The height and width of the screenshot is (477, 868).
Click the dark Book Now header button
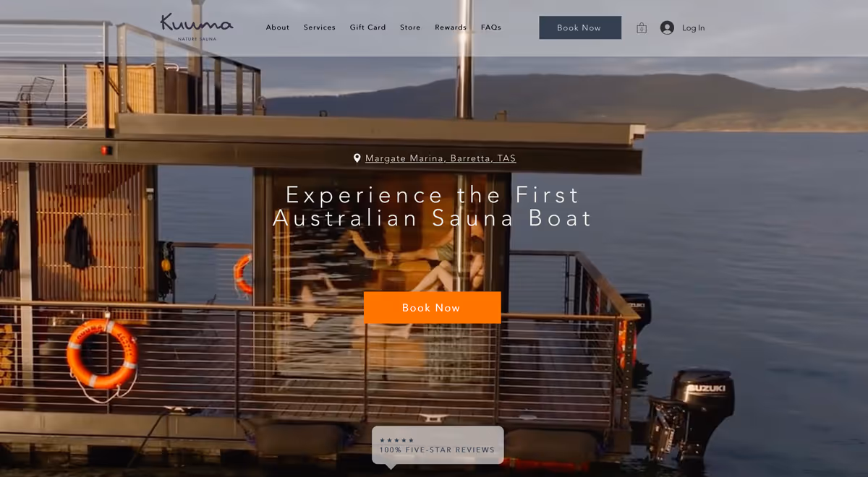pyautogui.click(x=580, y=27)
